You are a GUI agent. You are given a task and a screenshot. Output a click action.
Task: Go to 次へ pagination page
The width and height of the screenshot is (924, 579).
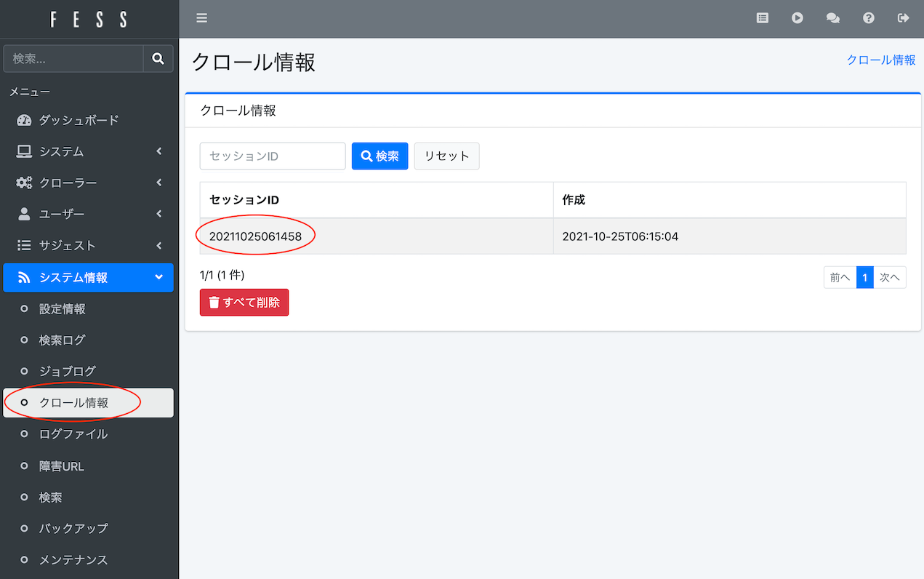[890, 277]
